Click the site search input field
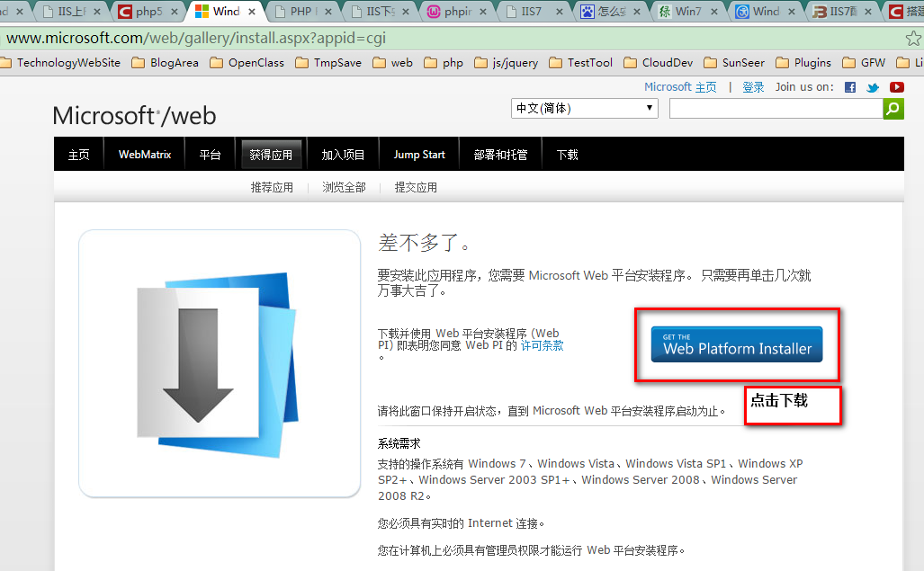The width and height of the screenshot is (924, 571). (x=775, y=109)
